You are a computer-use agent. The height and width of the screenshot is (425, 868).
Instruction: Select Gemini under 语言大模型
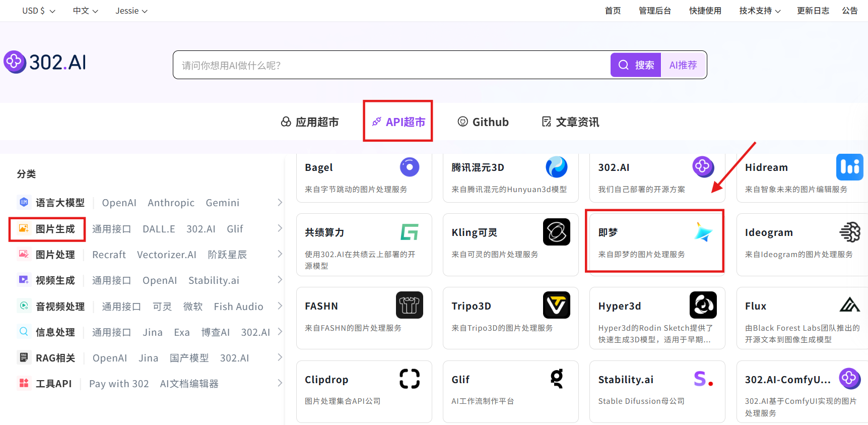tap(222, 203)
